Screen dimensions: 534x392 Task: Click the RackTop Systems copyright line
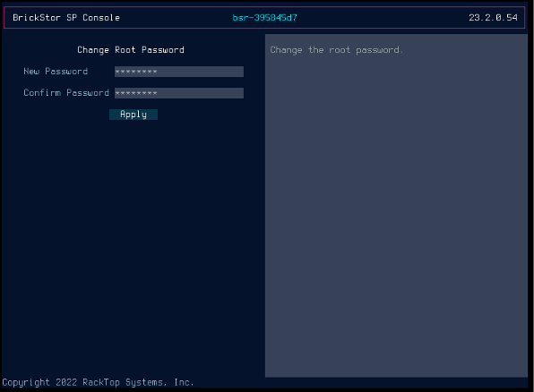click(98, 382)
